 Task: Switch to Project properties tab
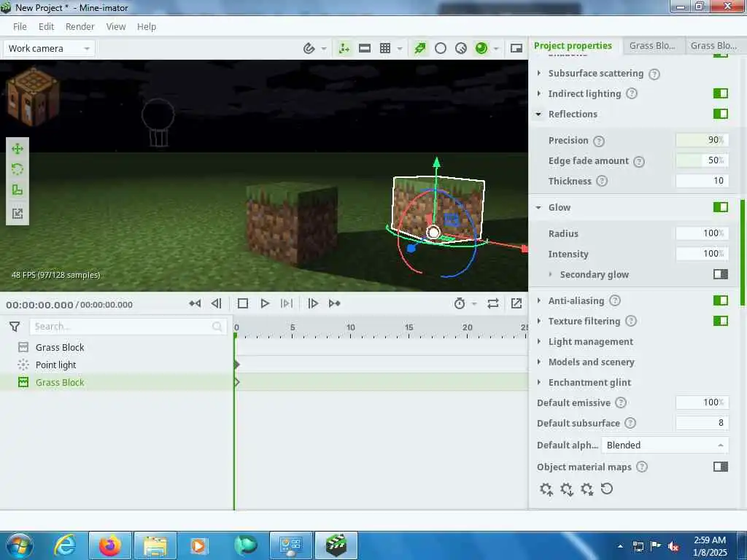tap(573, 46)
